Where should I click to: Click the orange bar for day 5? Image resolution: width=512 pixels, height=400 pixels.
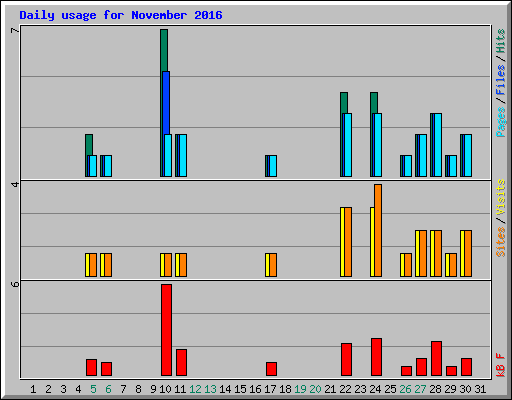coord(93,265)
